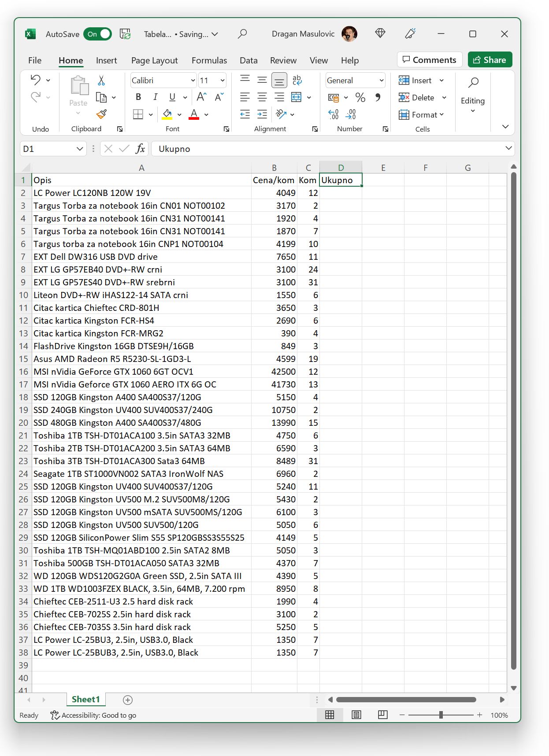This screenshot has width=549, height=756.
Task: Expand the Name Box dropdown arrow
Action: coord(80,149)
